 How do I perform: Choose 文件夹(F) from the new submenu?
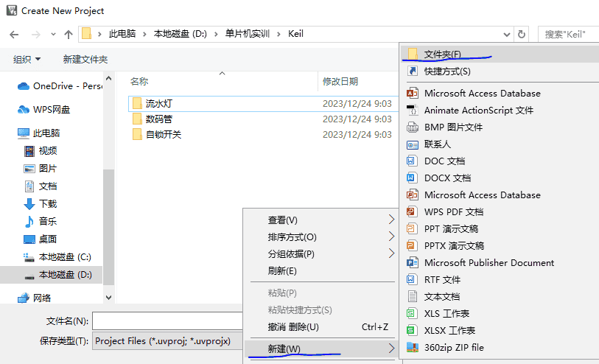pyautogui.click(x=442, y=54)
